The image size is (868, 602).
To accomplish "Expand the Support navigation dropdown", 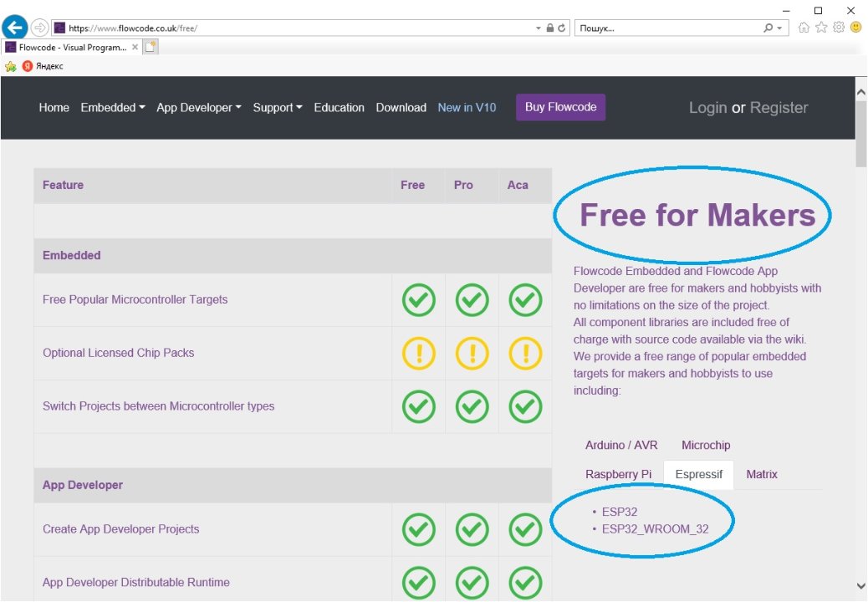I will (x=278, y=107).
